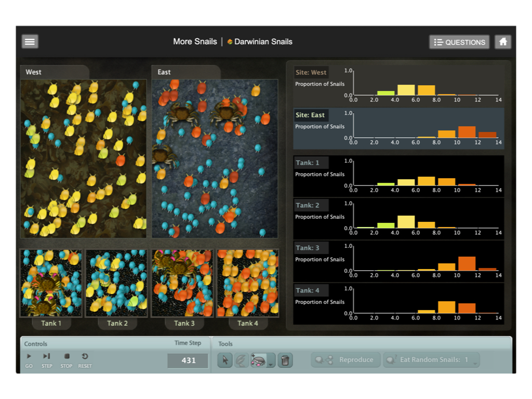Choose the shell tool icon

click(241, 360)
